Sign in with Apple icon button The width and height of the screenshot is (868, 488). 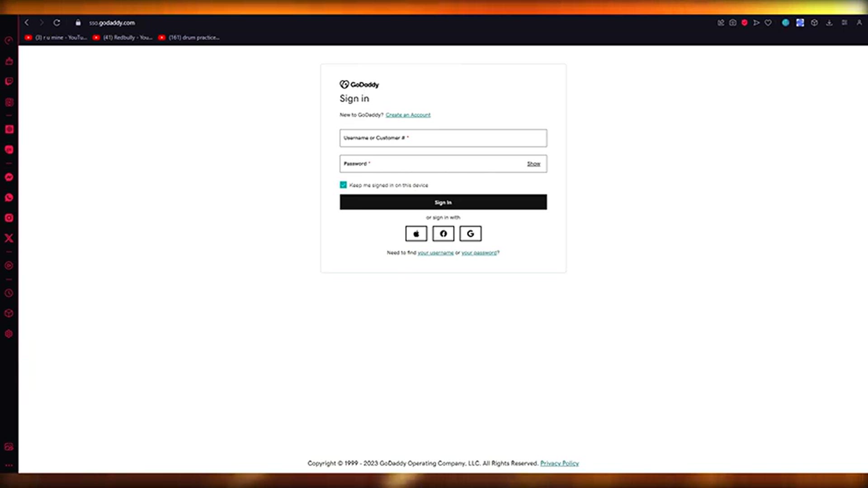pos(416,234)
